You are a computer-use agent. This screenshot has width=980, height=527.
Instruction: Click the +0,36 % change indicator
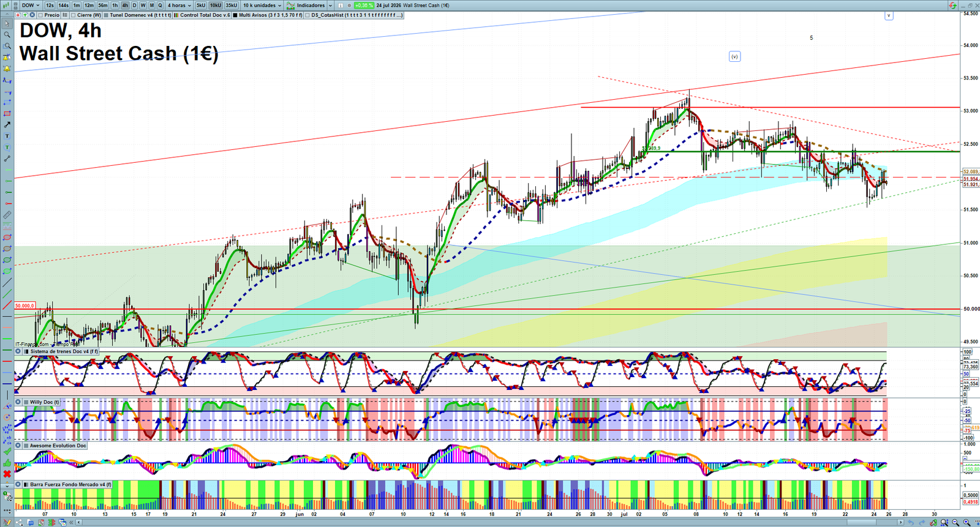point(364,6)
